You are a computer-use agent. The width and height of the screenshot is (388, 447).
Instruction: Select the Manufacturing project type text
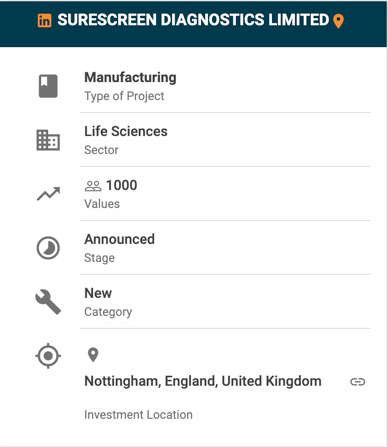(x=130, y=77)
